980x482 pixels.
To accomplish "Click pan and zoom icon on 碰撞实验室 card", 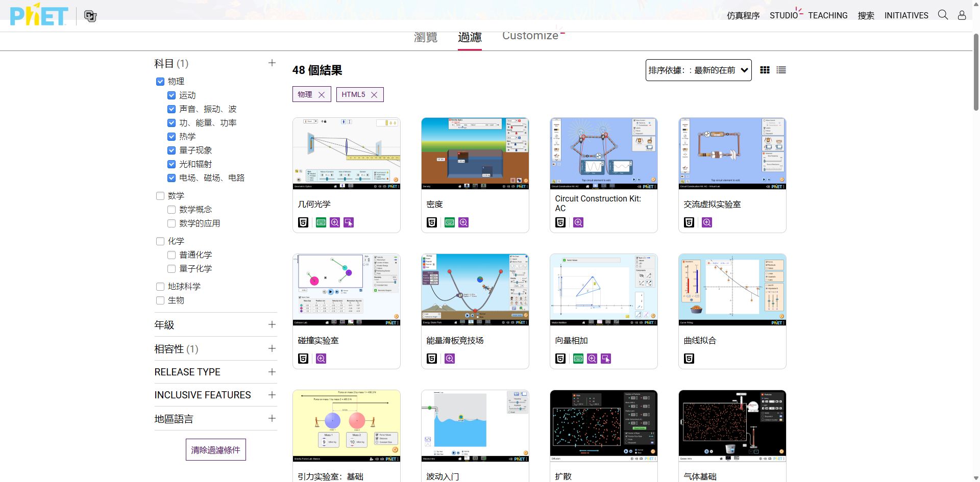I will 321,359.
